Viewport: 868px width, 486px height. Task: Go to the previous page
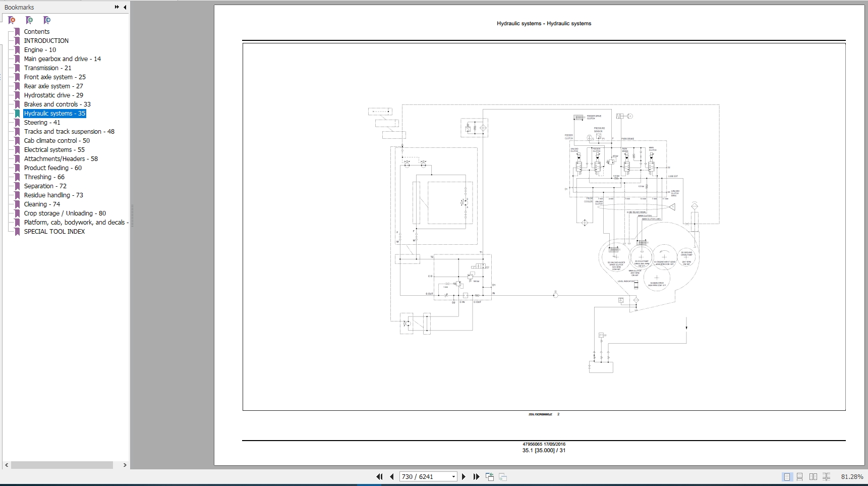391,476
